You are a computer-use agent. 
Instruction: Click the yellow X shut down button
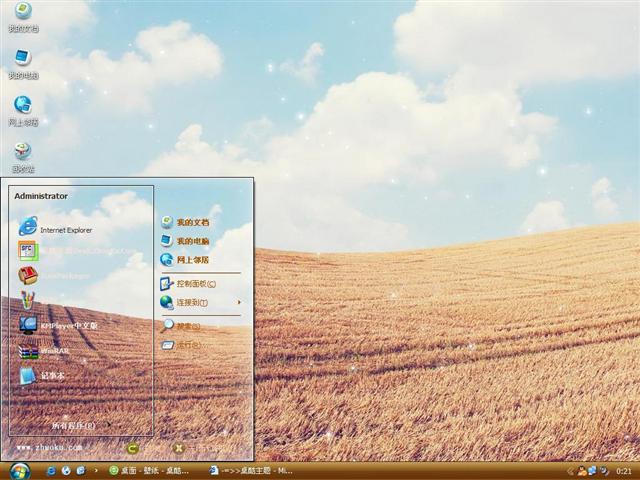178,448
